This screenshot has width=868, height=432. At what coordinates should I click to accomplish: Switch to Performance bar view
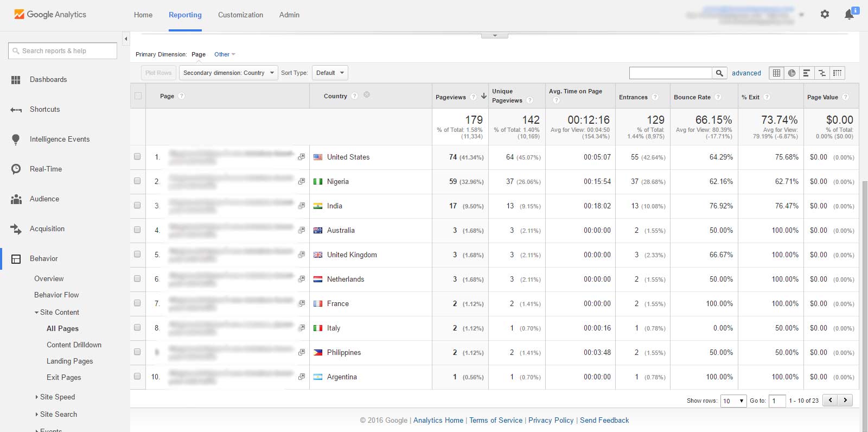(807, 73)
